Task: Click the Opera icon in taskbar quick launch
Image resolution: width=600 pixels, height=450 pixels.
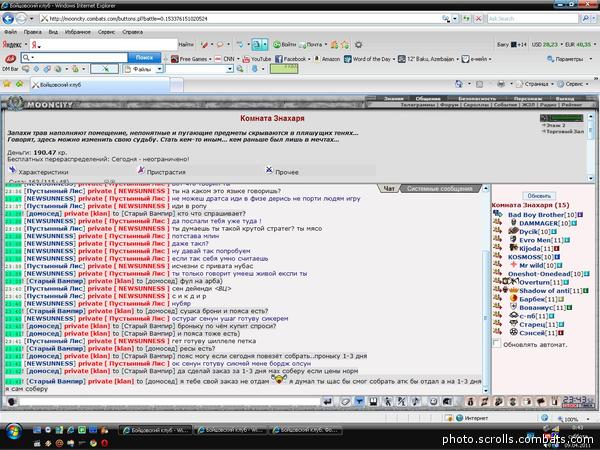Action: tap(104, 443)
